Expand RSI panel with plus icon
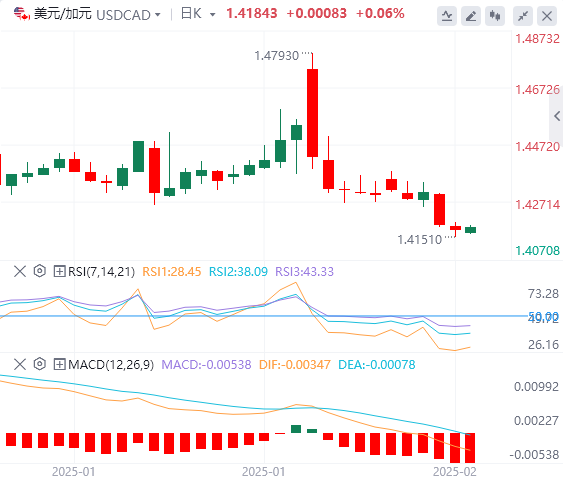This screenshot has width=563, height=484. 59,271
